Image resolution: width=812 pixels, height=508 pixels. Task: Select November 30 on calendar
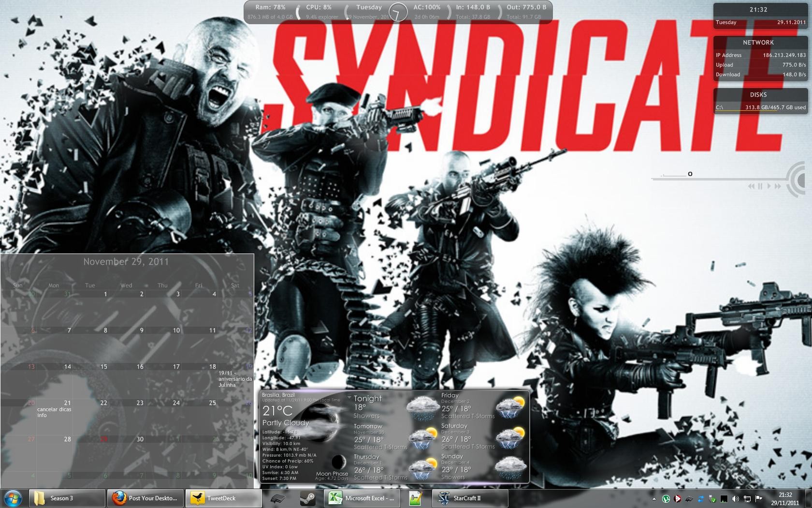127,453
